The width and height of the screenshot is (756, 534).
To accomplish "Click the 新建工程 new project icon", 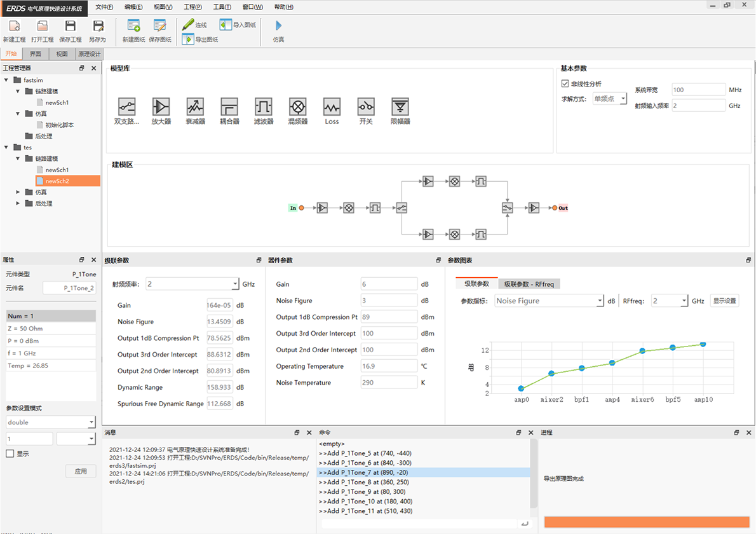I will (14, 27).
